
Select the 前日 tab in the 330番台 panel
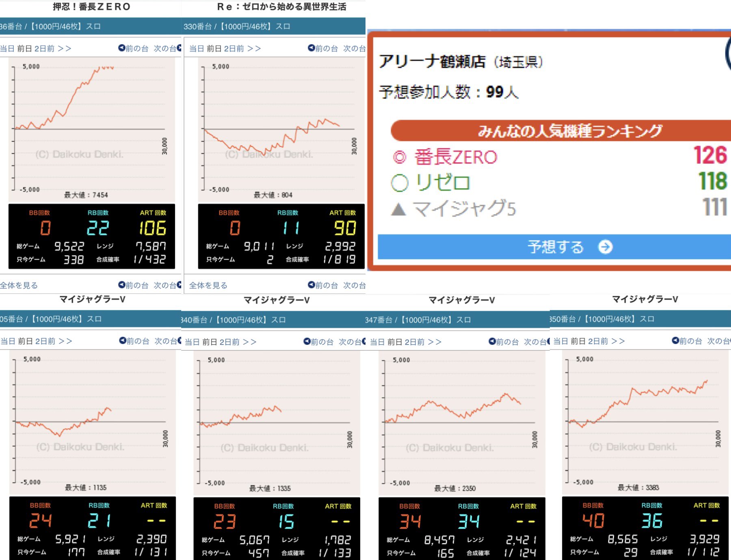214,49
